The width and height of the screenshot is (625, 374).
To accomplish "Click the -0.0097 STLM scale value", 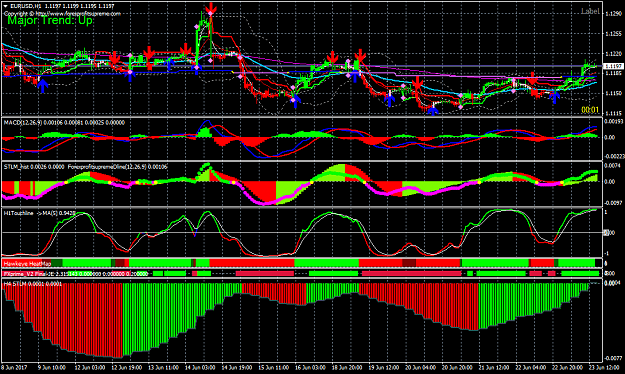I will [x=613, y=203].
